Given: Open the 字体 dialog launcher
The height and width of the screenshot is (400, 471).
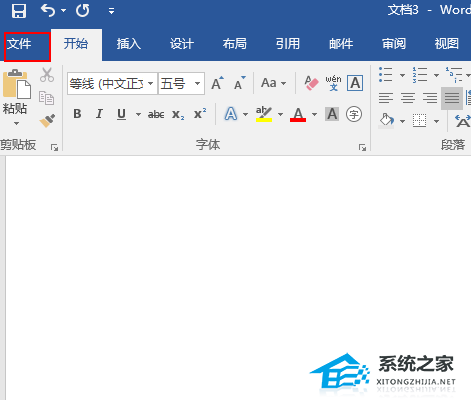Looking at the screenshot, I should [362, 147].
